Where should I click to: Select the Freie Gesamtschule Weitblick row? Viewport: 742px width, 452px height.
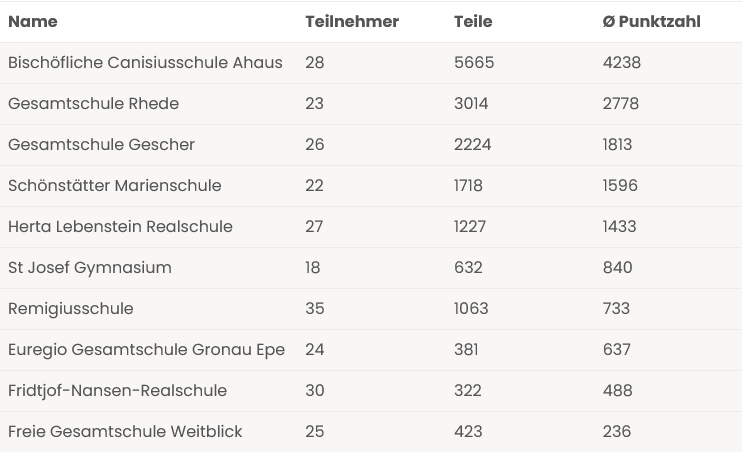371,432
